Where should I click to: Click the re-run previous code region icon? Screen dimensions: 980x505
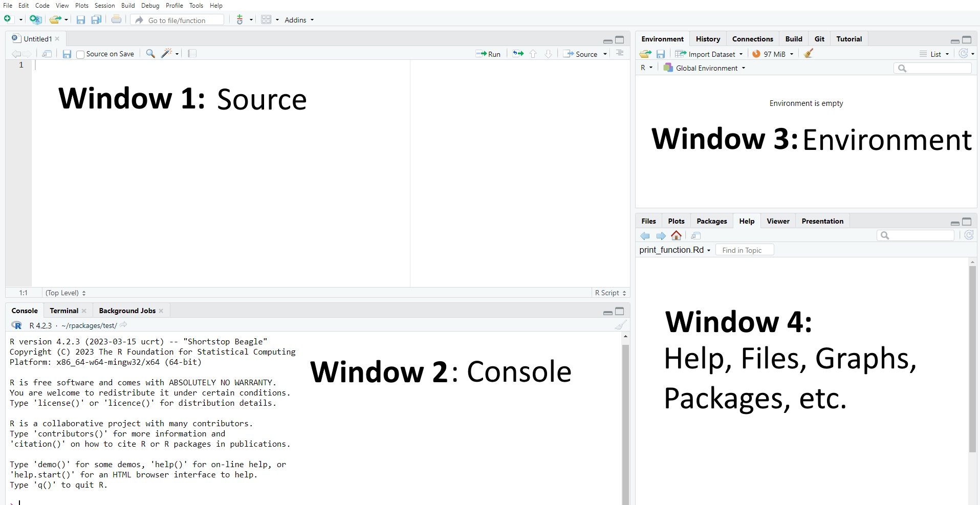pyautogui.click(x=518, y=54)
